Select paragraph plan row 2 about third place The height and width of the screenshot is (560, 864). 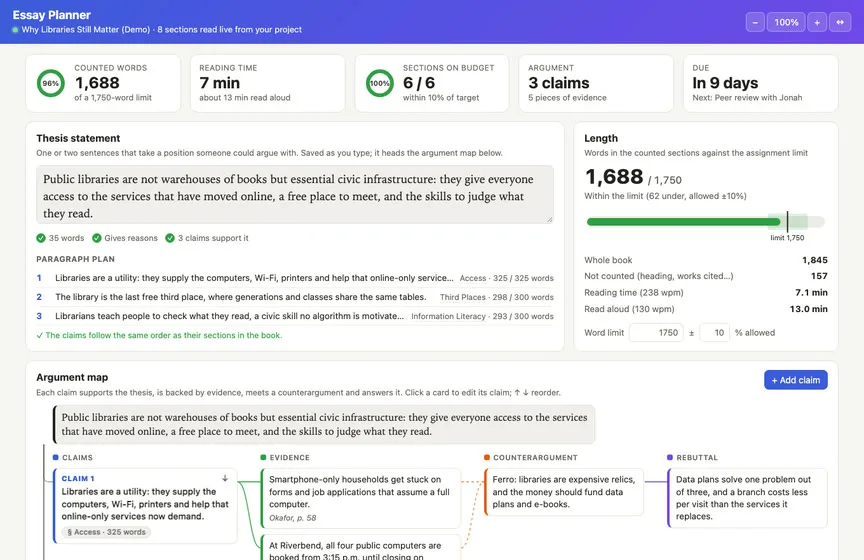point(295,297)
